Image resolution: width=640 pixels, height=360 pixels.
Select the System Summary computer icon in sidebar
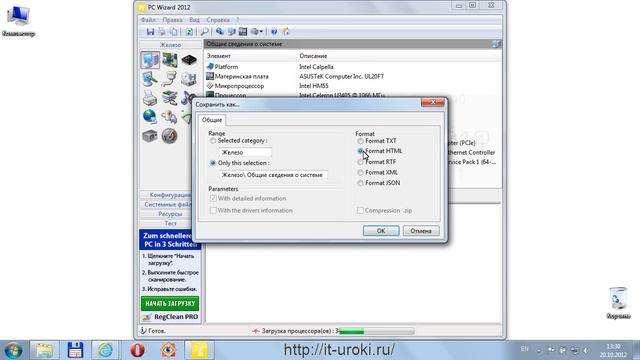(x=150, y=60)
